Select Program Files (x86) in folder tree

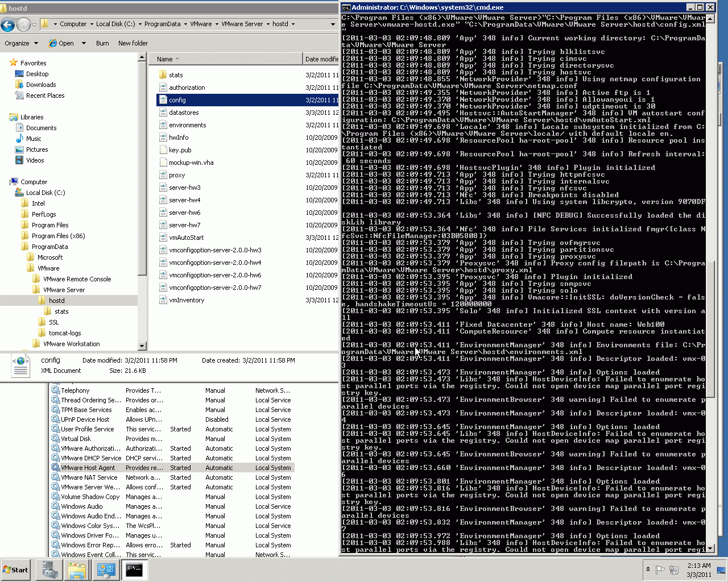tap(59, 236)
